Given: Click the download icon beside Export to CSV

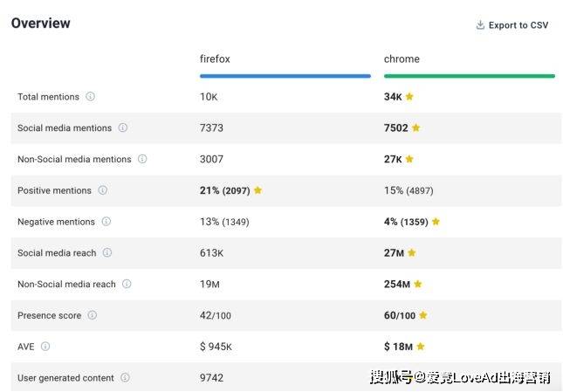Looking at the screenshot, I should [480, 24].
